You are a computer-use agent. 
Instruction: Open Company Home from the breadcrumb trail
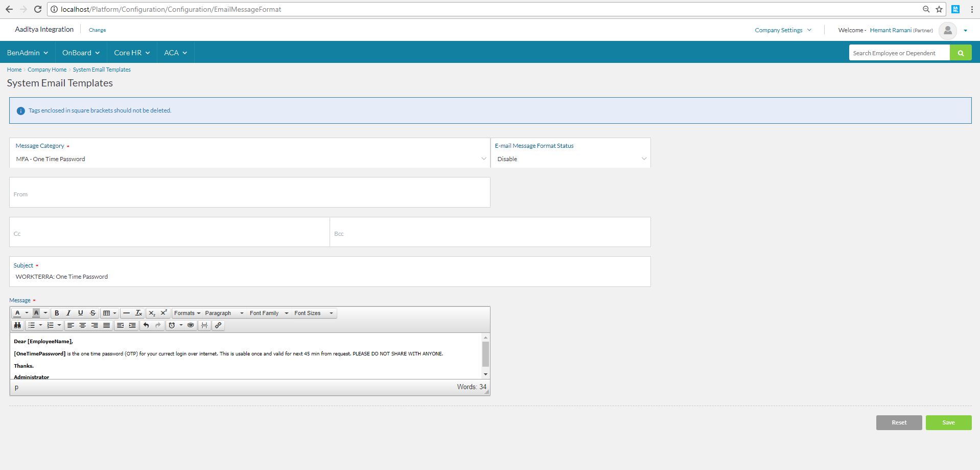coord(46,70)
